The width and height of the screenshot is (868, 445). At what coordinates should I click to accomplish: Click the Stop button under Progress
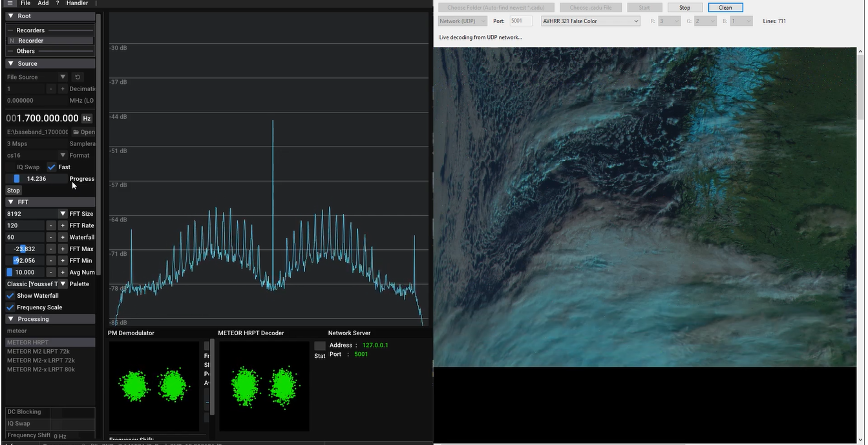[14, 191]
